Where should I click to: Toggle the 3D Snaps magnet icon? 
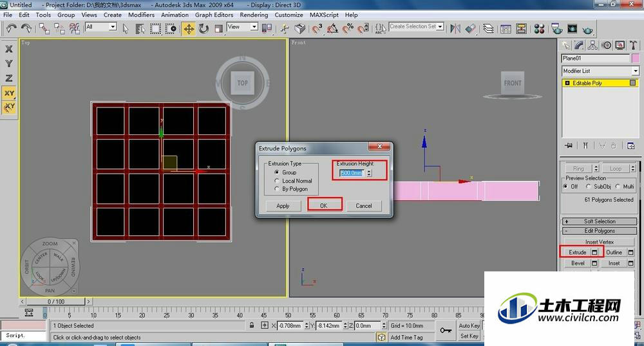tap(317, 28)
